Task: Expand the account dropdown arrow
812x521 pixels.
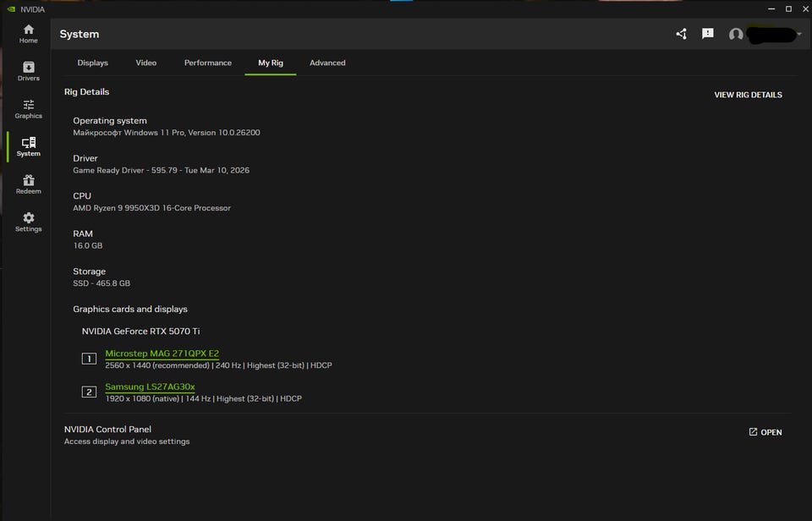Action: click(x=799, y=34)
